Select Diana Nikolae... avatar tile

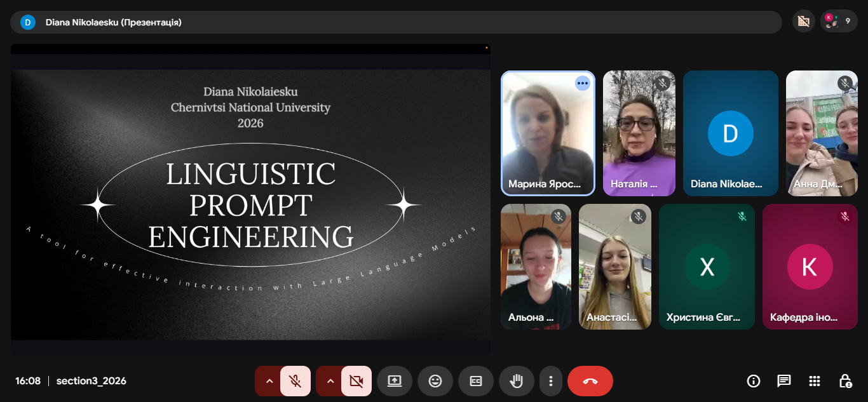point(731,133)
